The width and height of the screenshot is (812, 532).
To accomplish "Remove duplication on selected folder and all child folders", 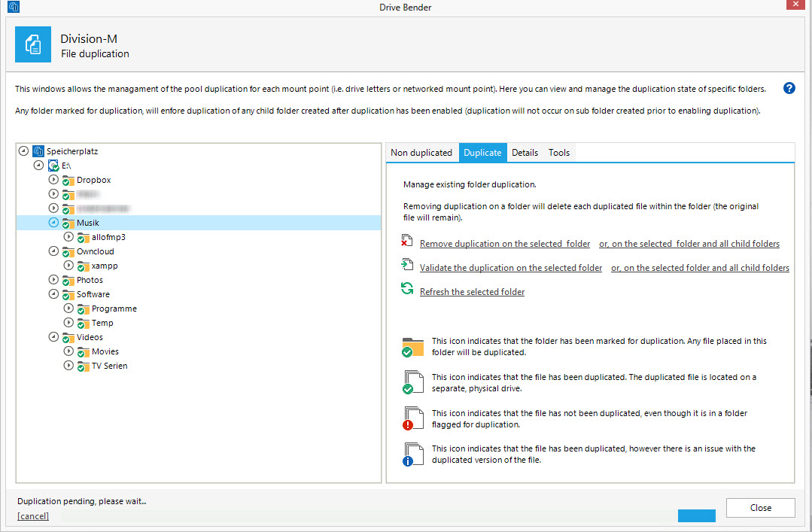I will [x=689, y=244].
